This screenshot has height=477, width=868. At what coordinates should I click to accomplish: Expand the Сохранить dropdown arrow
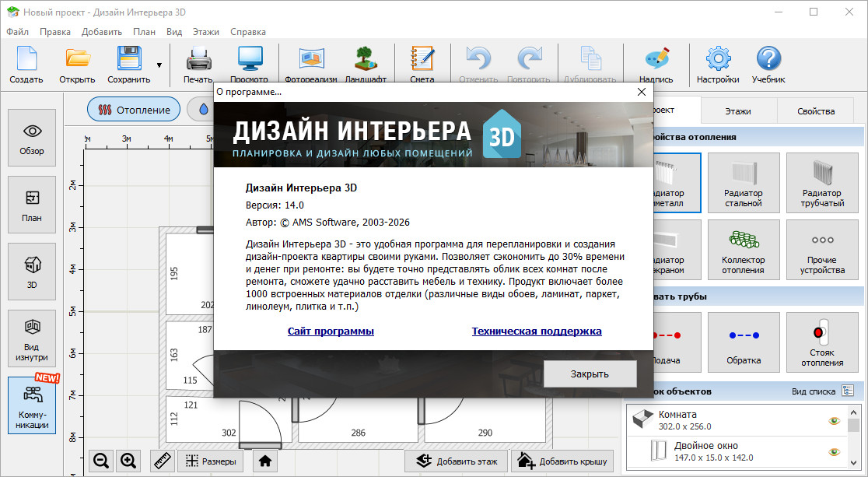click(x=159, y=65)
